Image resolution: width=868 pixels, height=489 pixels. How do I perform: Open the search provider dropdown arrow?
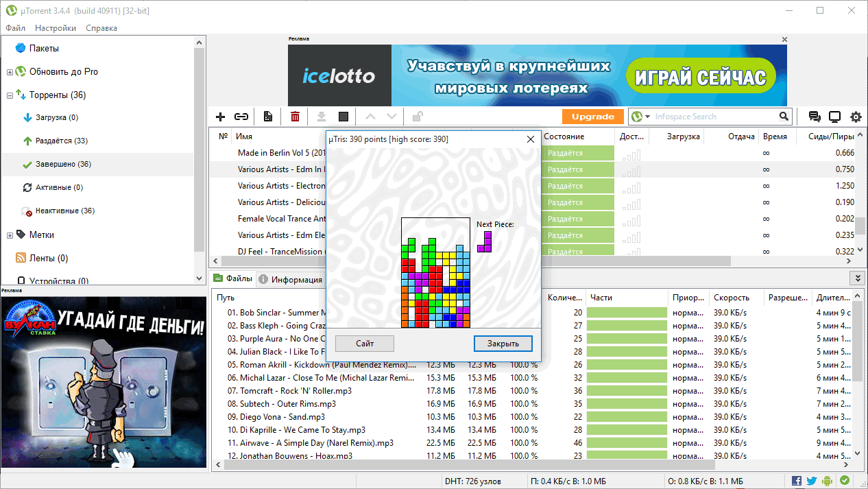[x=648, y=117]
